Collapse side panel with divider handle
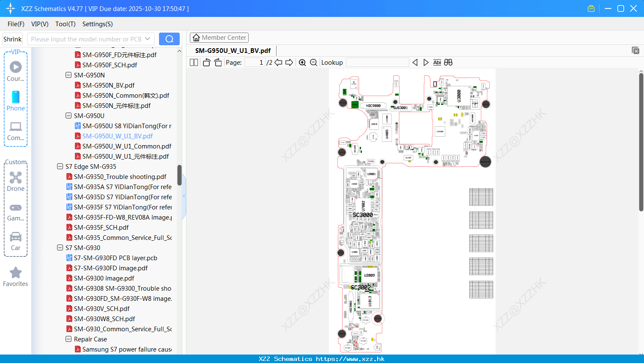The height and width of the screenshot is (363, 644). [x=184, y=196]
